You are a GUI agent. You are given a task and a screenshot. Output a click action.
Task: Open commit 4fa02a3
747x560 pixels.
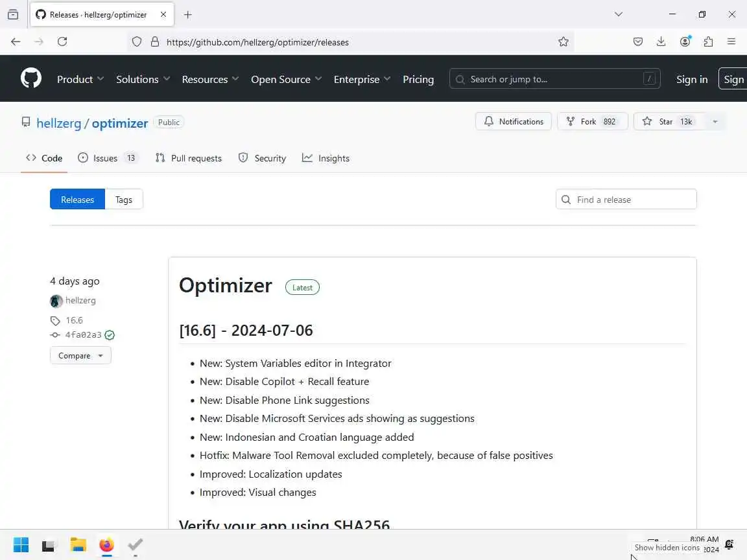point(83,335)
